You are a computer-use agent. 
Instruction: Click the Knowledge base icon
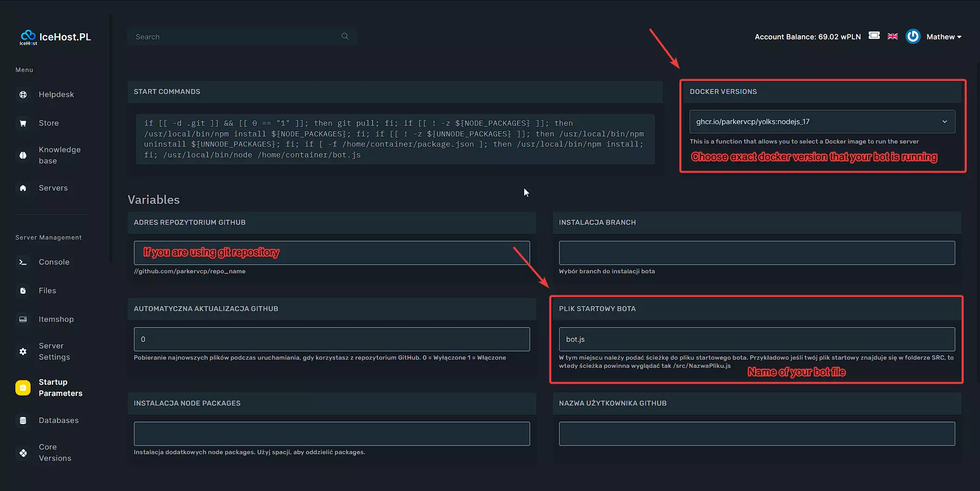tap(23, 155)
